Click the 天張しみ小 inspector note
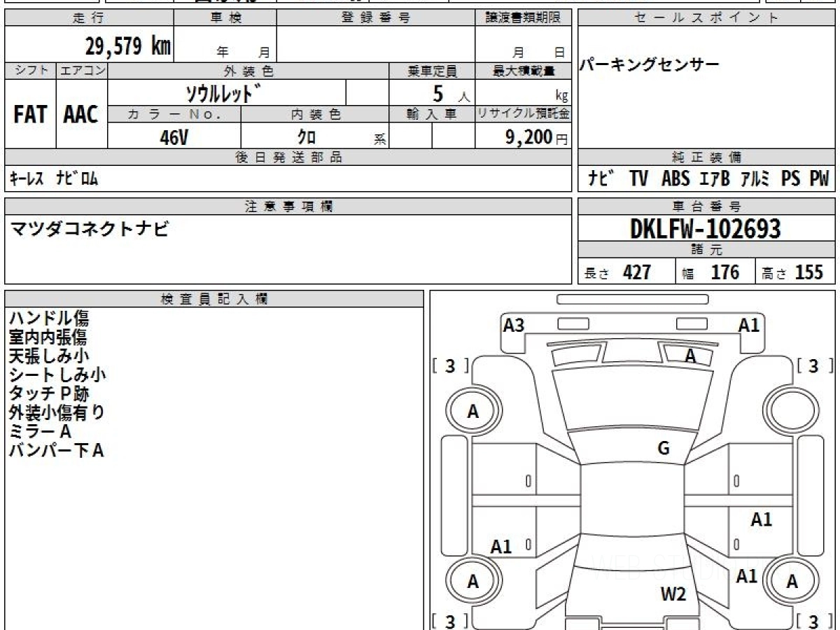This screenshot has height=630, width=840. (49, 356)
